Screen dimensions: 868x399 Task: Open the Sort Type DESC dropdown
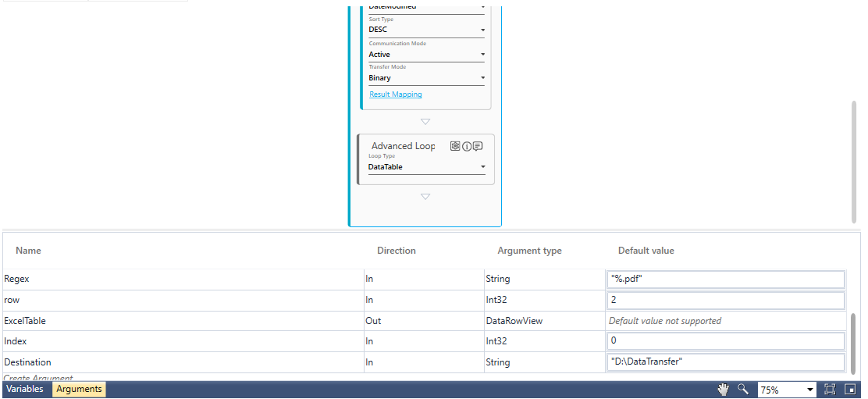[x=482, y=30]
